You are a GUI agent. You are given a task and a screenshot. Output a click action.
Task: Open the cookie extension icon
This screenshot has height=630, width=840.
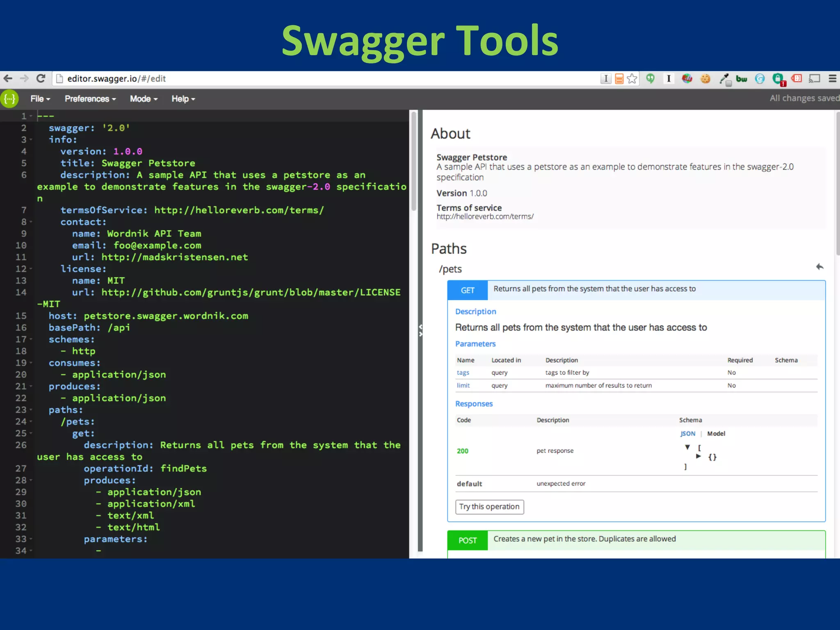point(705,79)
